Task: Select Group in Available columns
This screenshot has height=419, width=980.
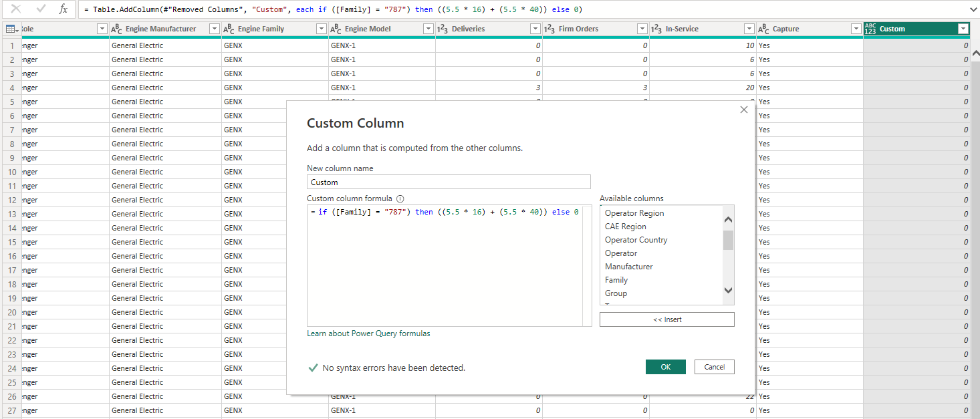Action: click(x=616, y=293)
